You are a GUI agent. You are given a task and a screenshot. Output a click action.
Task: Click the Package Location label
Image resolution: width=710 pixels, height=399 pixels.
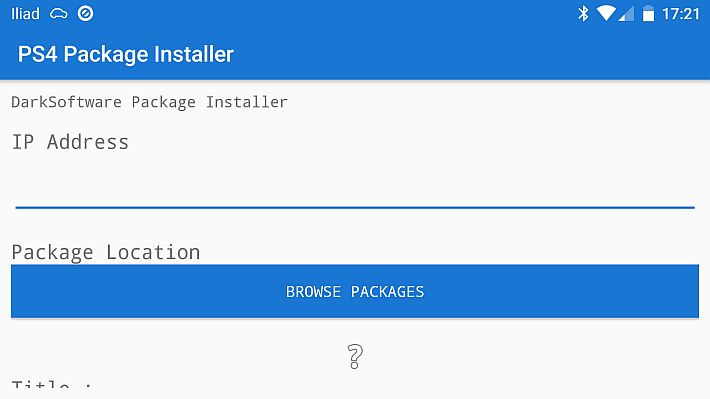pyautogui.click(x=106, y=252)
